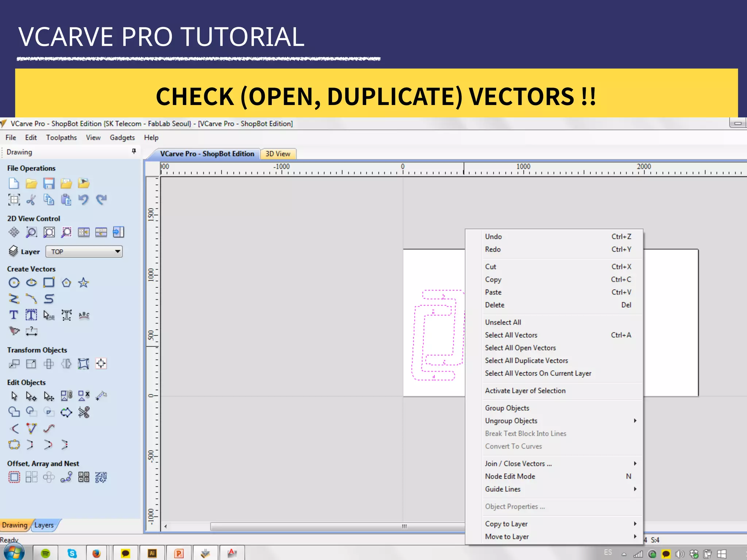Click the Drawing tab at bottom
747x560 pixels.
[15, 525]
